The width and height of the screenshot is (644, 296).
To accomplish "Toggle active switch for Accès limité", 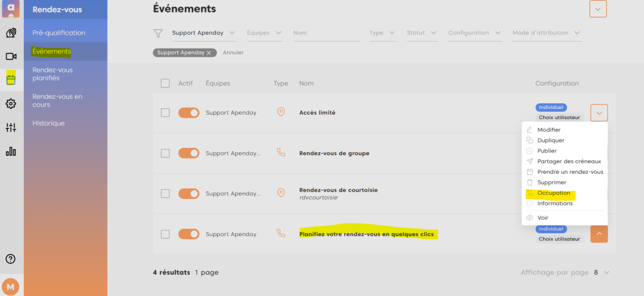I will coord(189,113).
